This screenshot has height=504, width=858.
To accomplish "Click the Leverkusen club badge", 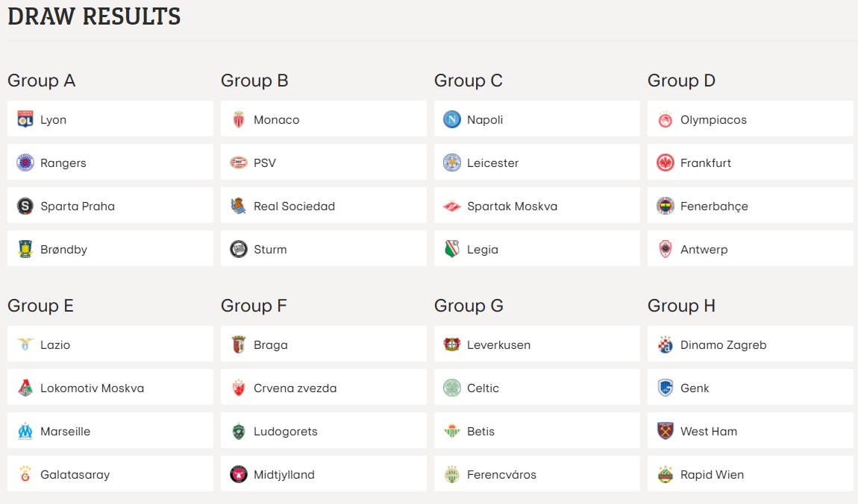I will tap(452, 344).
